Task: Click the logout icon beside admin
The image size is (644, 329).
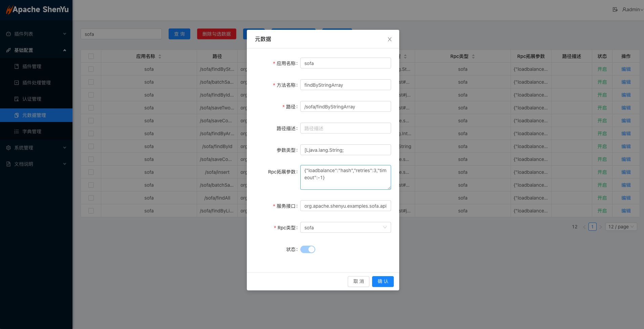Action: 615,9
